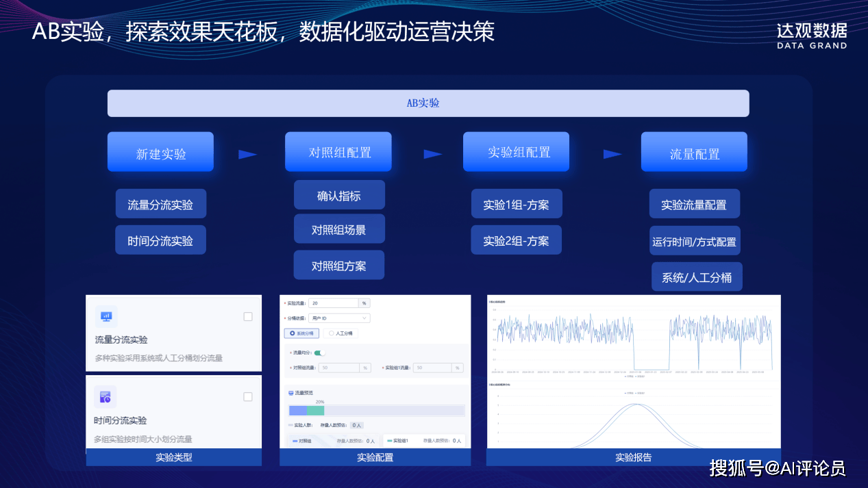Click the 流量配置 step button
Viewport: 868px width, 488px height.
(694, 152)
